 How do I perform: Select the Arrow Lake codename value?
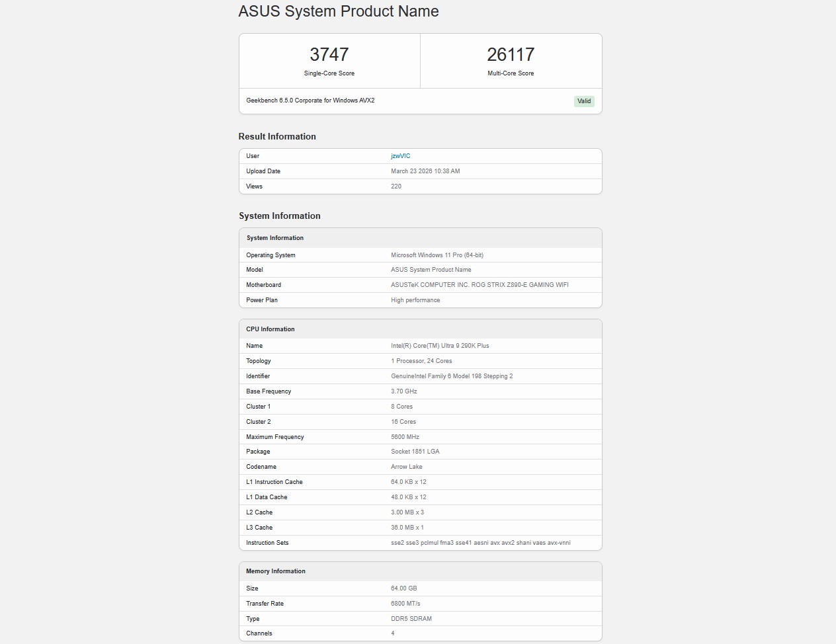coord(407,466)
